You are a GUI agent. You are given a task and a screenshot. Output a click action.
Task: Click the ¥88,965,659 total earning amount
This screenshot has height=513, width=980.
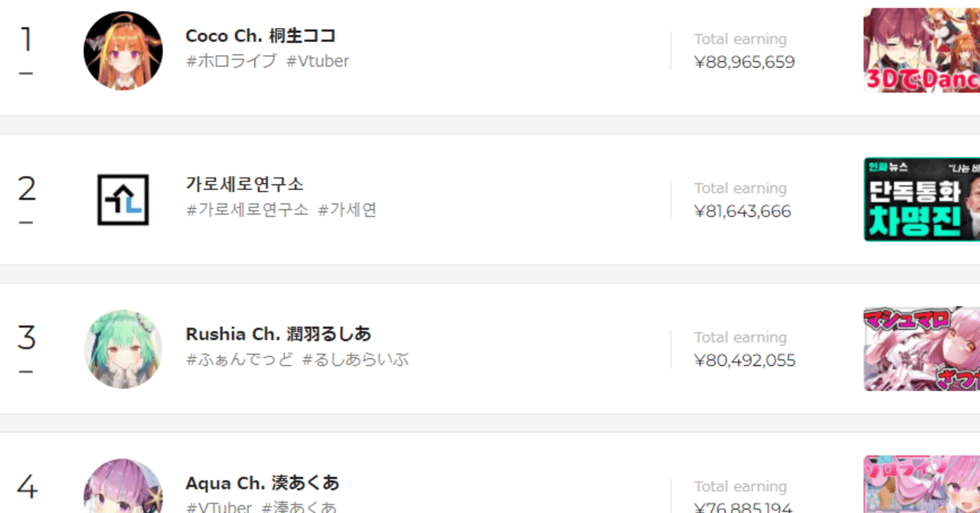744,62
